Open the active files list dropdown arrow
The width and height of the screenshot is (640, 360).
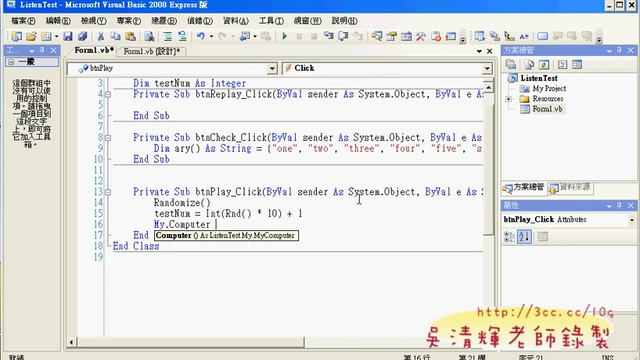479,51
